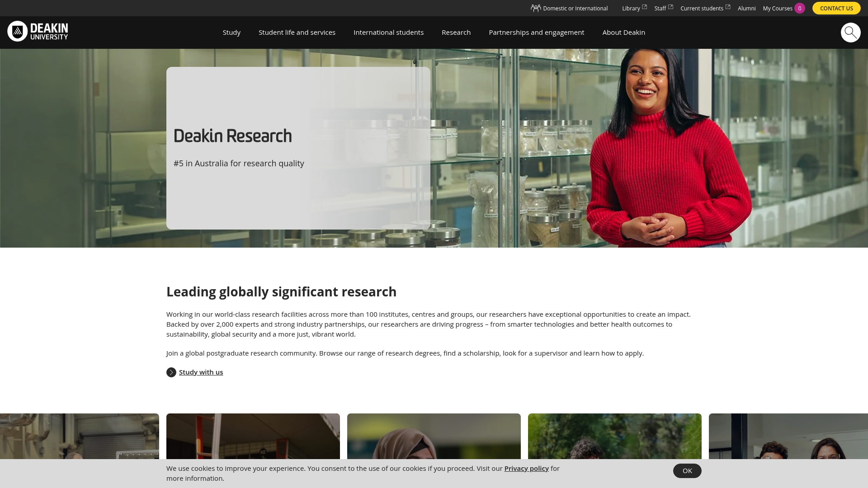Click the card with two people in glasses
The image size is (868, 488).
coord(788,436)
